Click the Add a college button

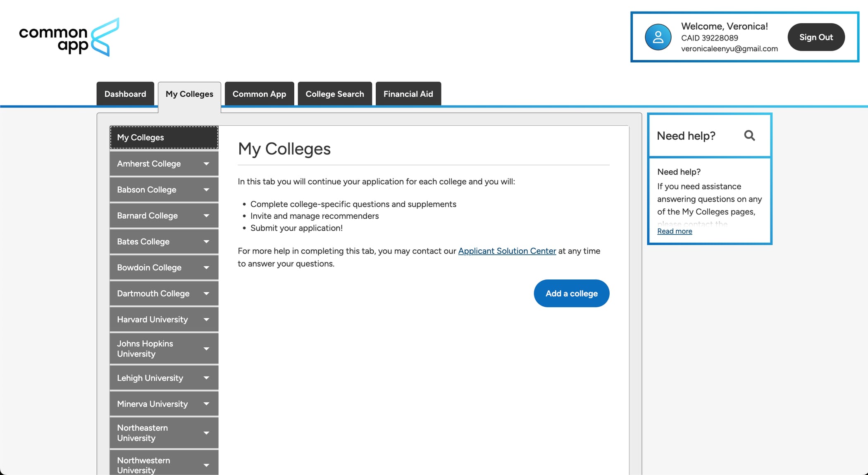pos(572,293)
